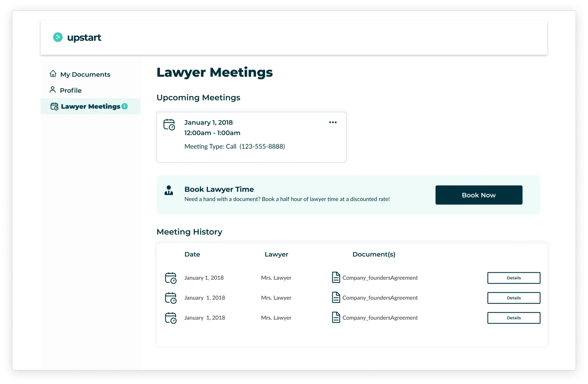The height and width of the screenshot is (384, 588).
Task: Click the discounted rate description text
Action: (287, 199)
